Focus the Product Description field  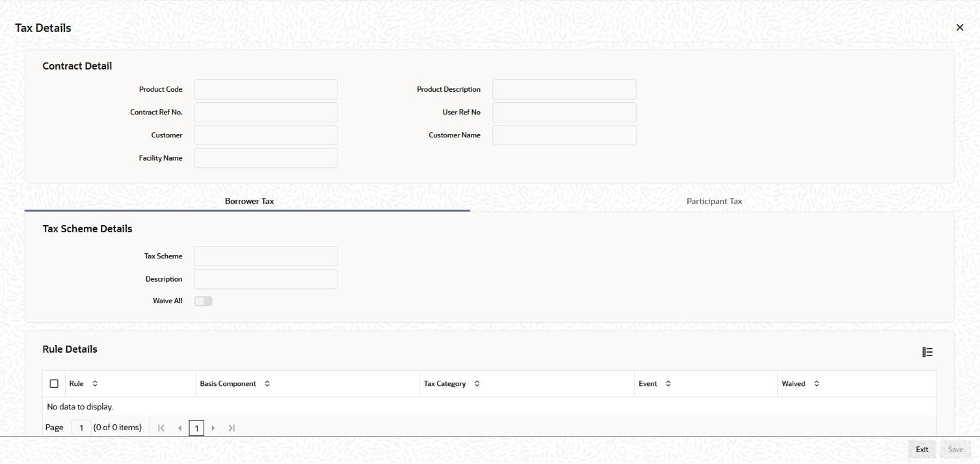[564, 89]
